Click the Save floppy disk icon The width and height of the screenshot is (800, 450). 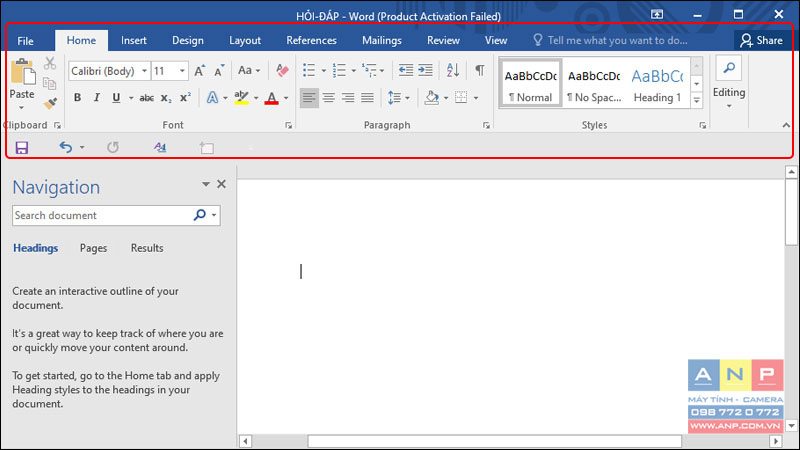[x=21, y=148]
